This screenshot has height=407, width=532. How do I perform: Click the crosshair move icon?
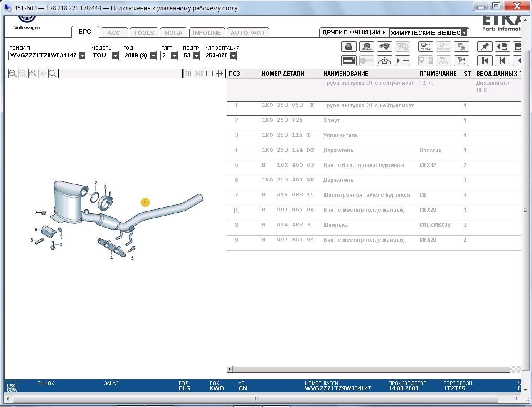tap(219, 74)
